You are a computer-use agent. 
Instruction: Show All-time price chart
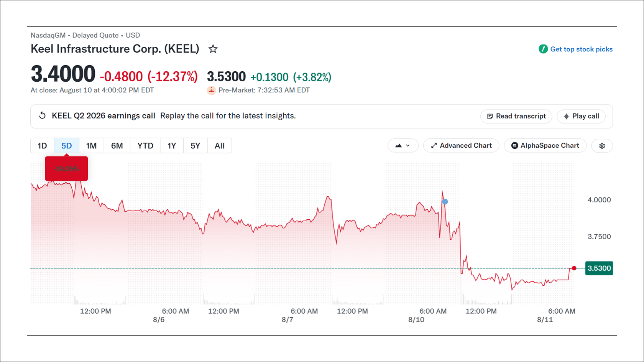(x=220, y=146)
